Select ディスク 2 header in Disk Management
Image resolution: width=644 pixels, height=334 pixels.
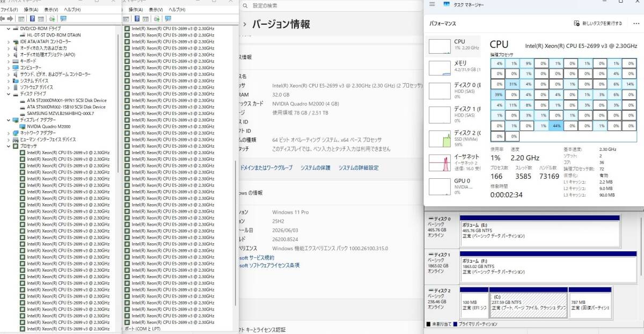441,303
